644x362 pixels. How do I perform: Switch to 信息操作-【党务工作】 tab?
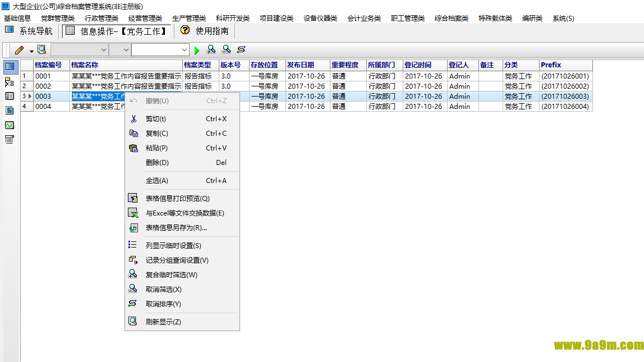tap(116, 31)
